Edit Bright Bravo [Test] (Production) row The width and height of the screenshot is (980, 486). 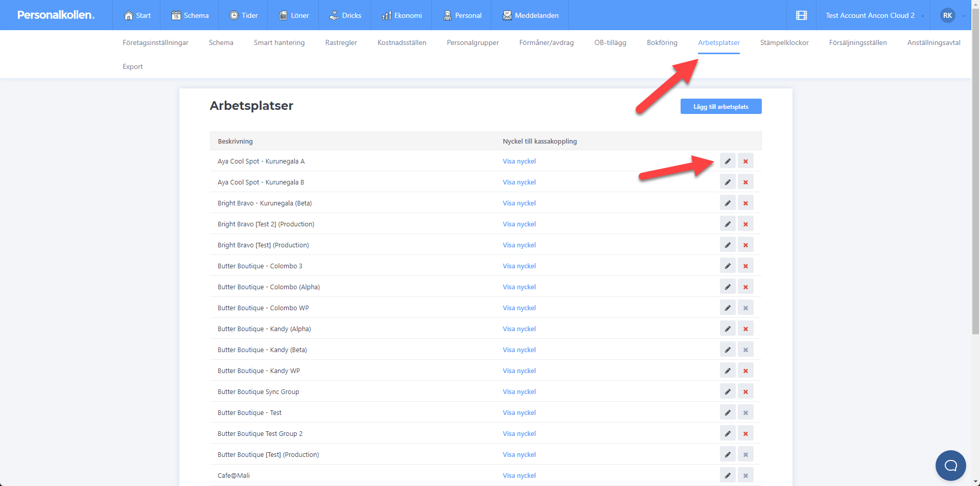(x=728, y=245)
